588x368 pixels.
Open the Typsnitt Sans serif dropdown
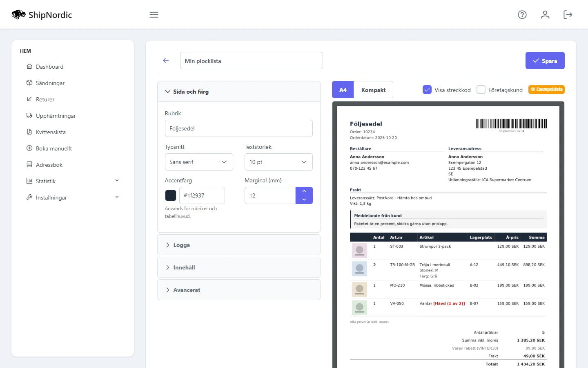click(199, 162)
